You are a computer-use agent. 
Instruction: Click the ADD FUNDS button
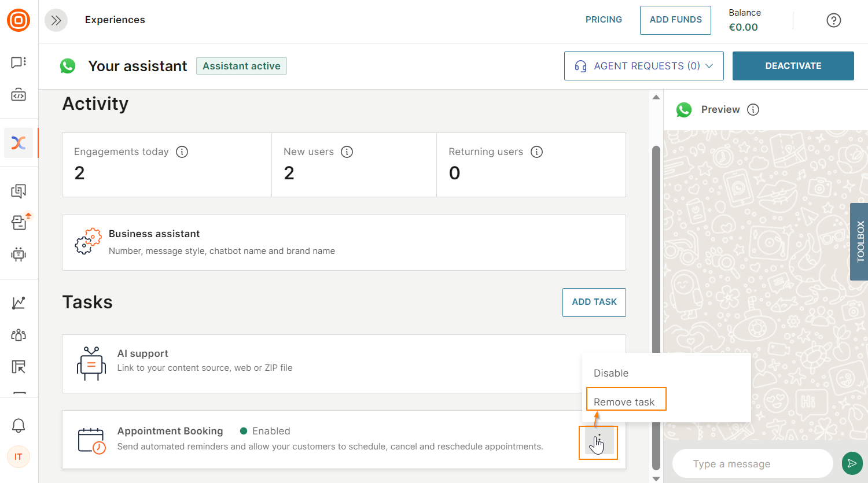[x=675, y=20]
